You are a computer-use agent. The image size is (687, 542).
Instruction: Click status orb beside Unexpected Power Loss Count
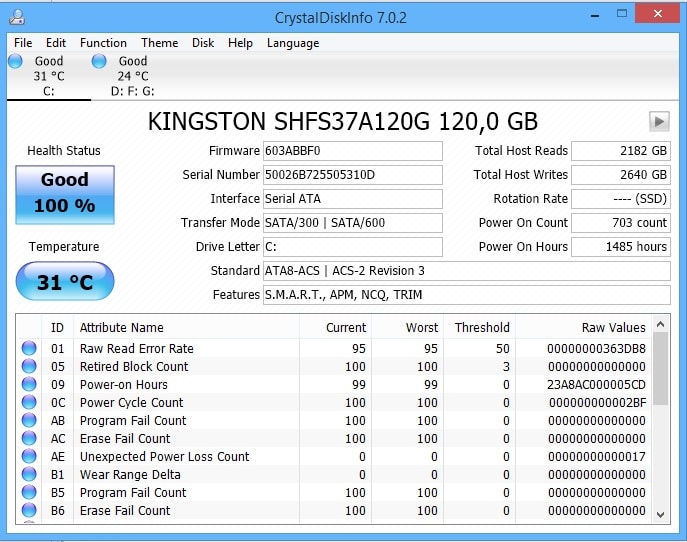pyautogui.click(x=29, y=457)
